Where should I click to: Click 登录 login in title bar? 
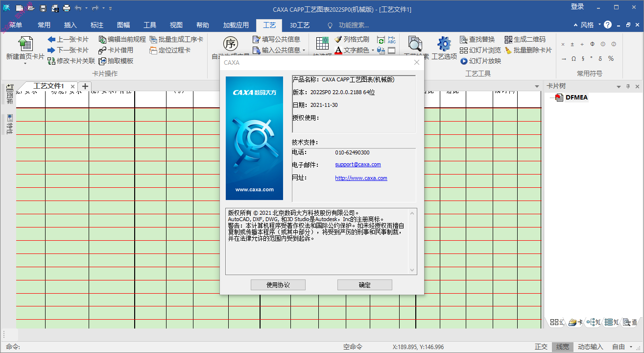pyautogui.click(x=577, y=6)
